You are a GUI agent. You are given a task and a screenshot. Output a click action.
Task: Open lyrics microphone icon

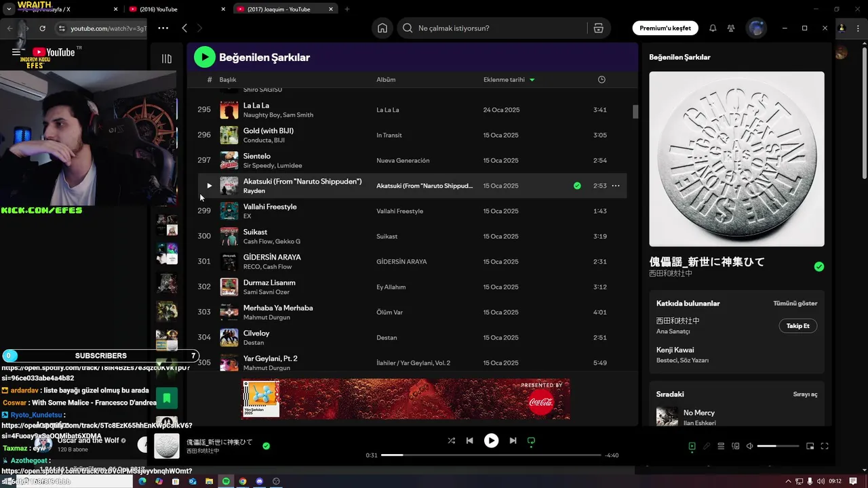[x=707, y=446]
